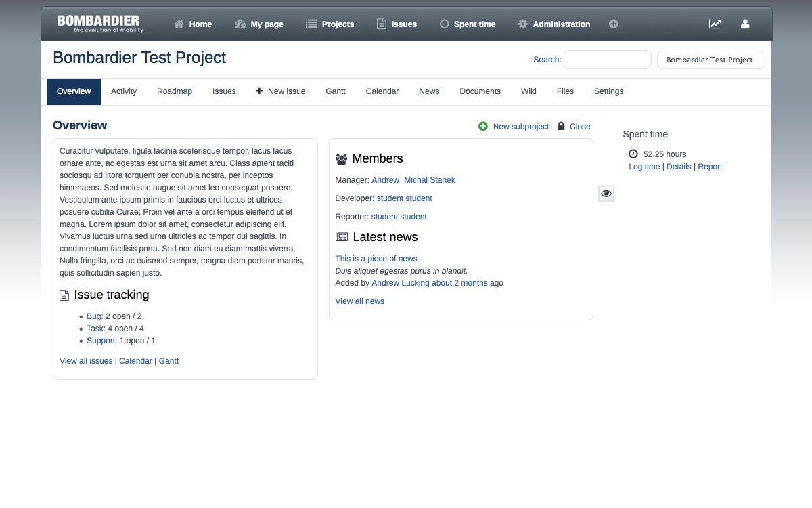Open Spent time in top navigation
This screenshot has height=508, width=812.
click(x=468, y=24)
